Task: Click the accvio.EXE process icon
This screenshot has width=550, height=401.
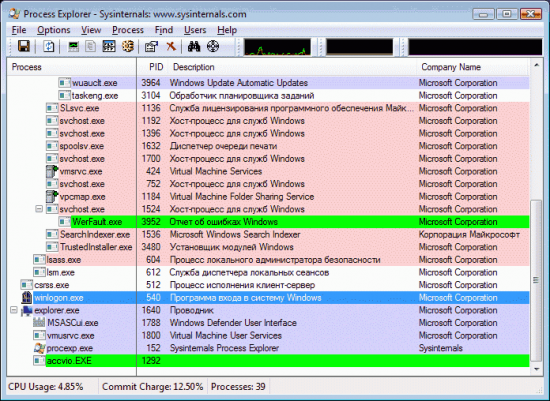Action: click(x=39, y=361)
